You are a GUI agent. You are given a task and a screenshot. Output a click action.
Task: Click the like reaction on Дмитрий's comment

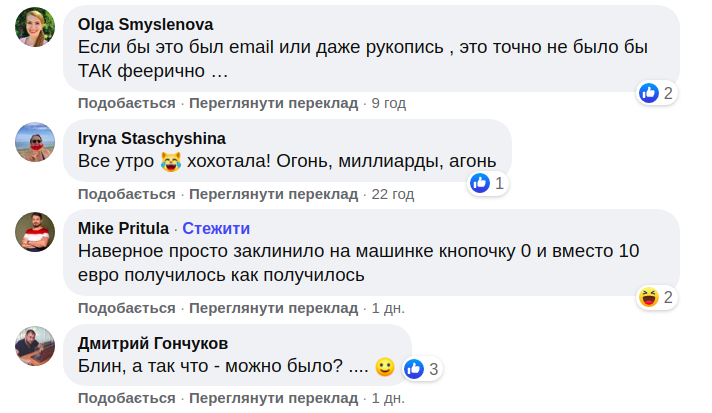click(x=415, y=369)
